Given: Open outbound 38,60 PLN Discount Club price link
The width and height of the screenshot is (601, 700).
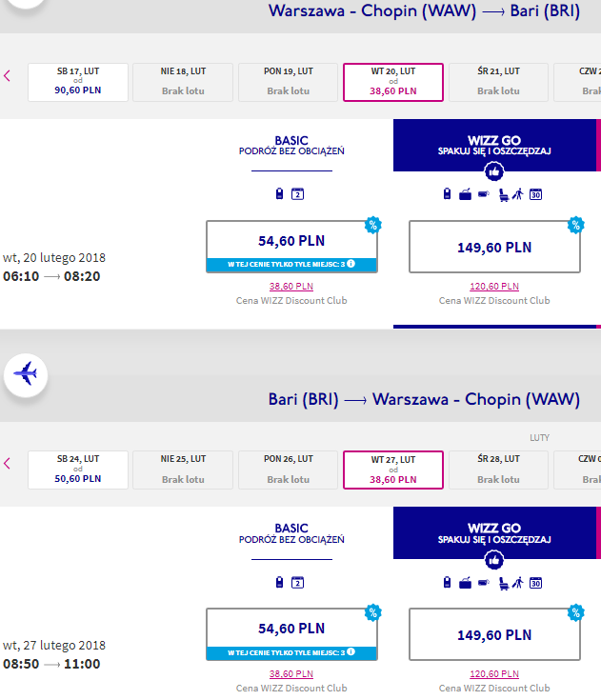Looking at the screenshot, I should [291, 286].
